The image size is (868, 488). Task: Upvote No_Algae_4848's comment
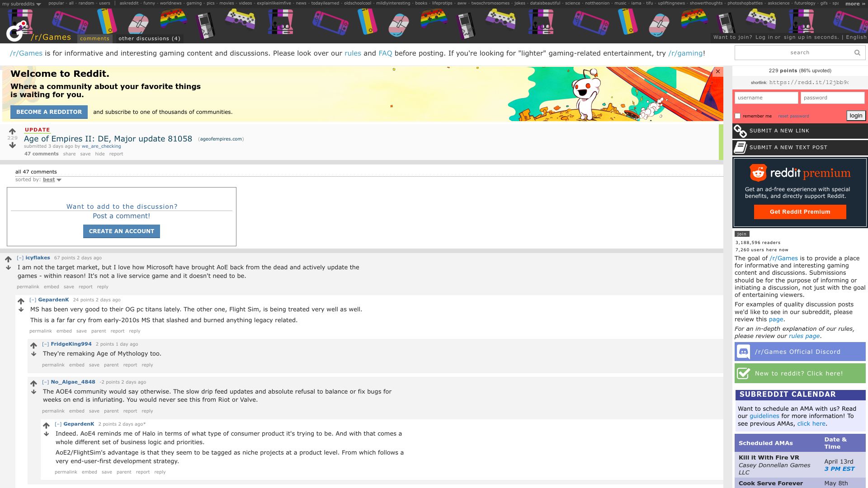click(x=33, y=384)
